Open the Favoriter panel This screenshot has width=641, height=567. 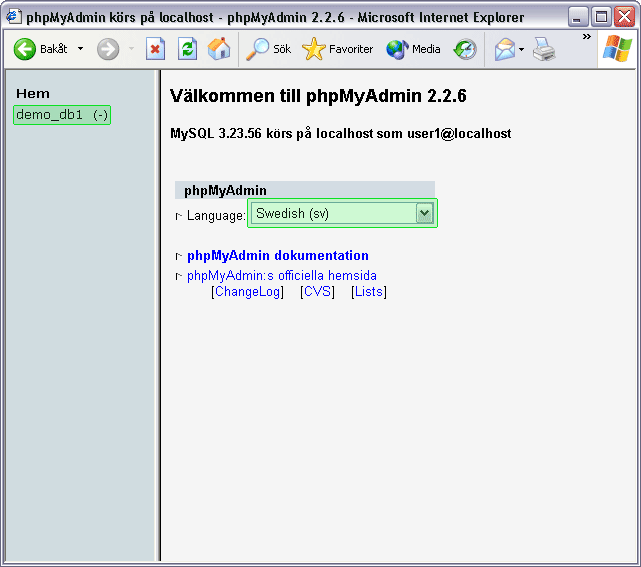pos(337,49)
